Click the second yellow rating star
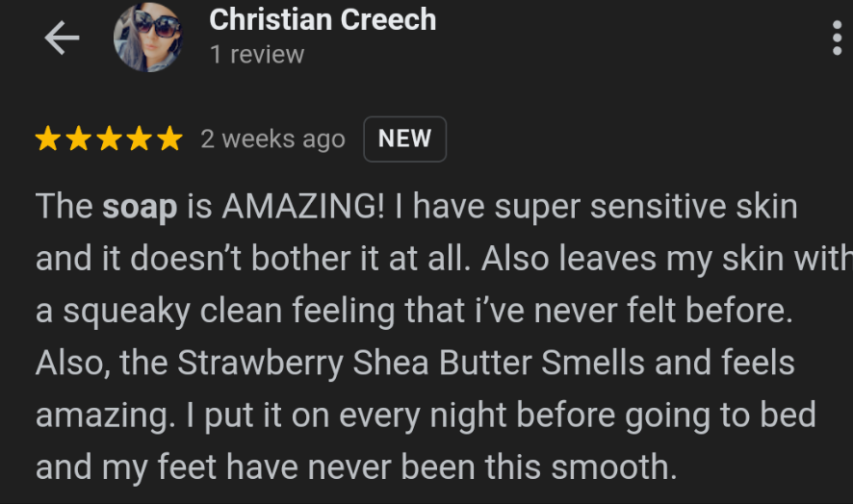 [78, 139]
